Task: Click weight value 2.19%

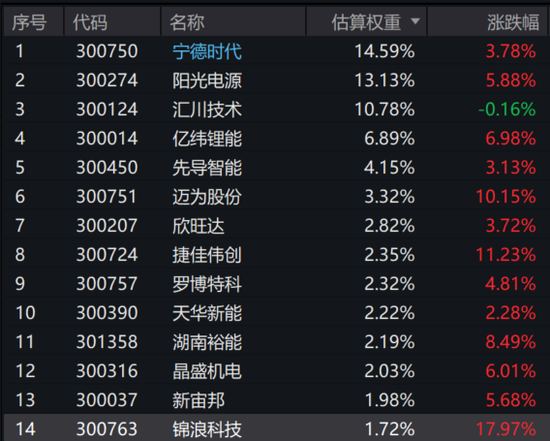Action: point(390,342)
